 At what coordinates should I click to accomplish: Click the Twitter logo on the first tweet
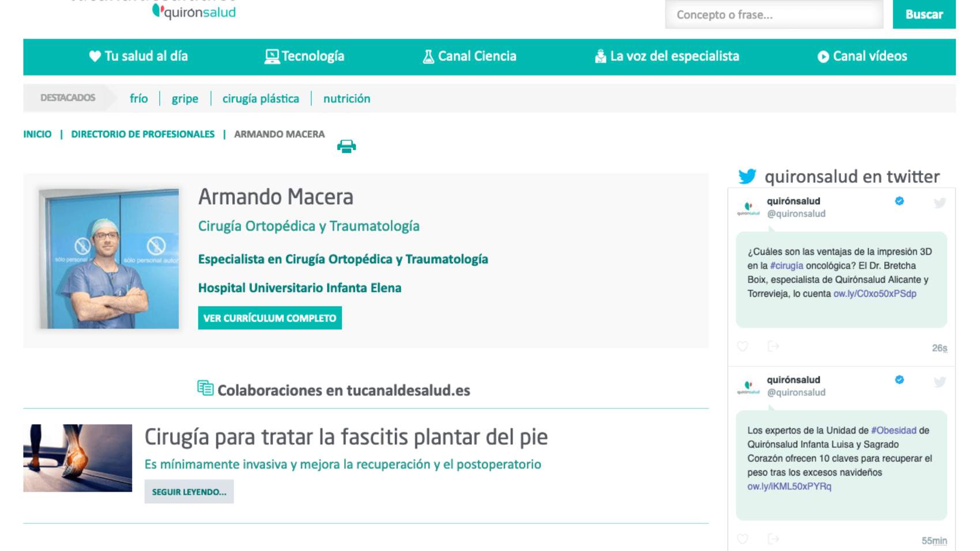(940, 202)
